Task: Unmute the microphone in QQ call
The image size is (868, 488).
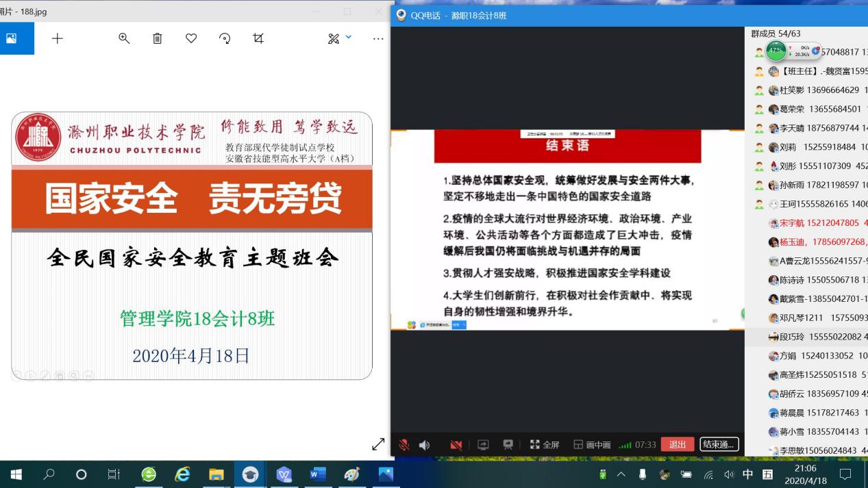Action: (404, 445)
